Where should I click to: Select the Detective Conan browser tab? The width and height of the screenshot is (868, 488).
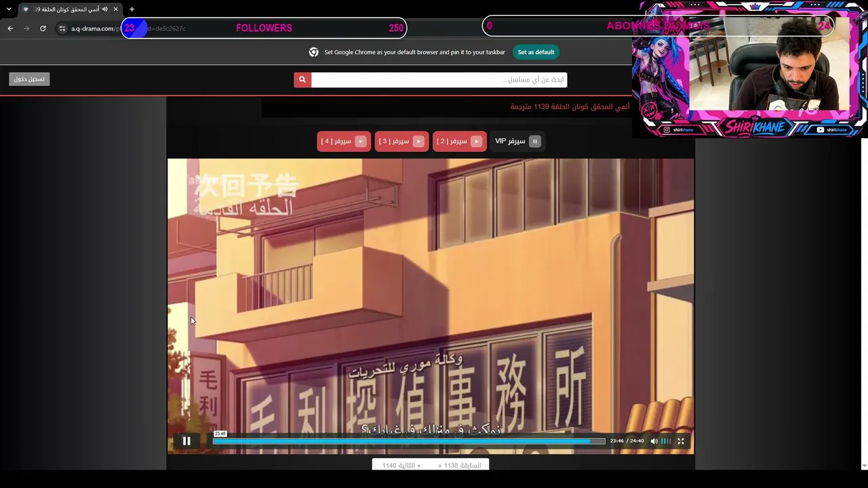[x=69, y=9]
